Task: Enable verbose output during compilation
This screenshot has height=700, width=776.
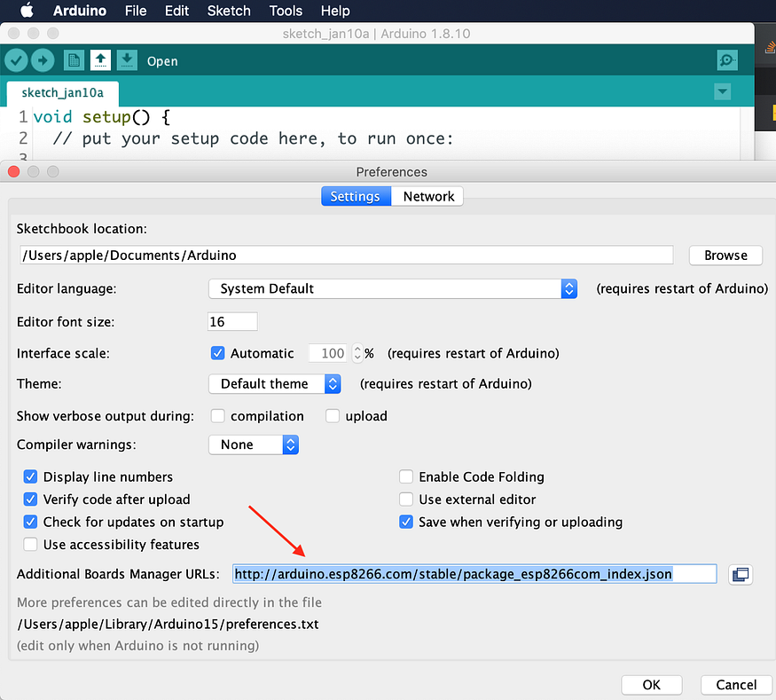Action: (x=218, y=416)
